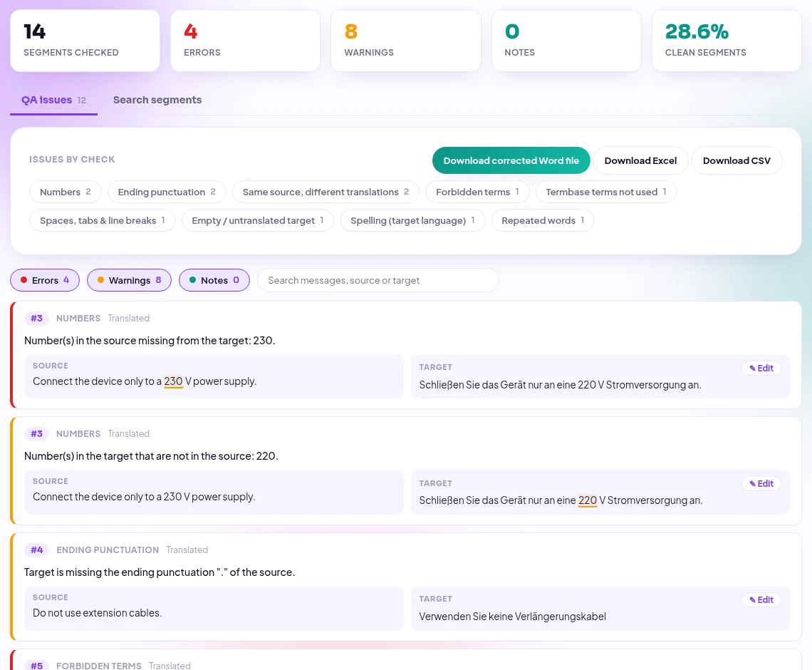This screenshot has height=670, width=812.
Task: Filter by Spaces, tabs & line breaks
Action: click(x=102, y=220)
